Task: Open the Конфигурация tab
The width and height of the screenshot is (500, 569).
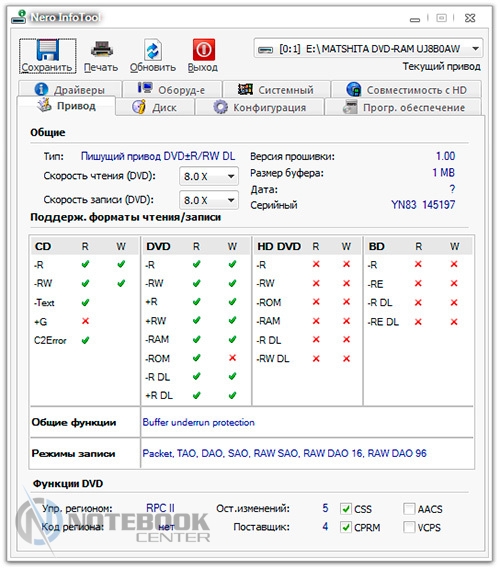Action: pyautogui.click(x=259, y=107)
